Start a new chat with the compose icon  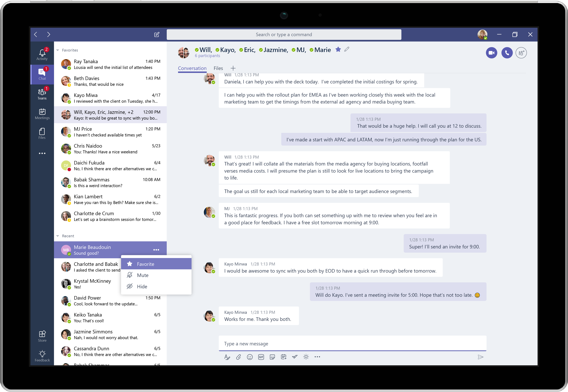click(157, 34)
